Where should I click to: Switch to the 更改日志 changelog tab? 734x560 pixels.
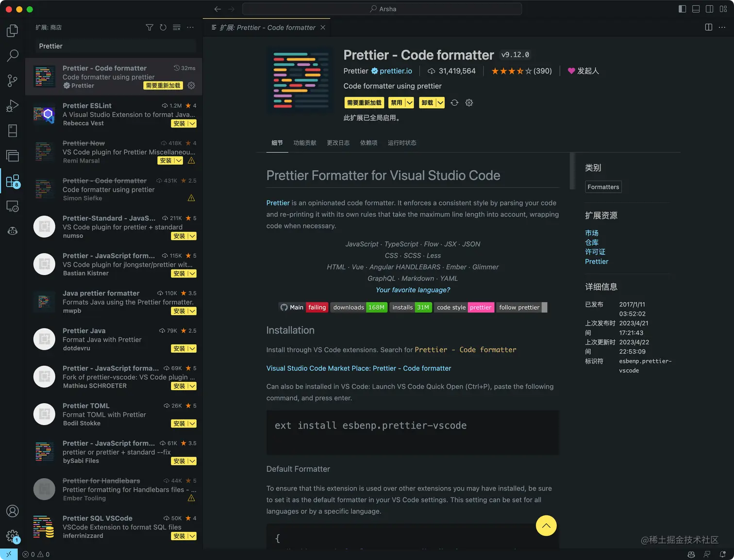pyautogui.click(x=338, y=143)
